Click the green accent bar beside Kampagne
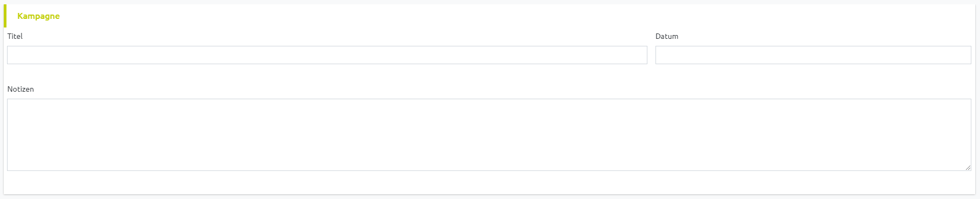Viewport: 980px width, 199px height. 5,16
